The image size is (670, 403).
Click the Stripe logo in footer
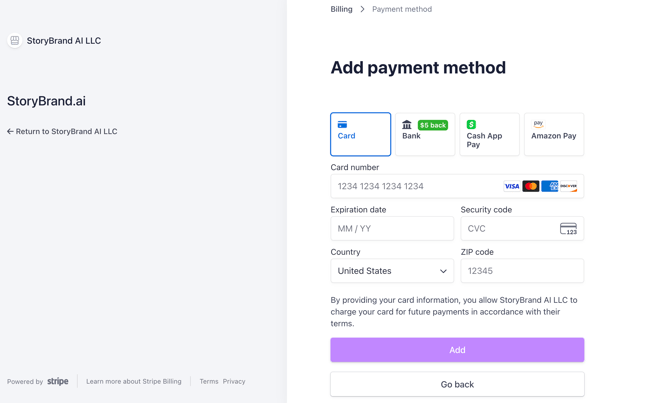(58, 381)
